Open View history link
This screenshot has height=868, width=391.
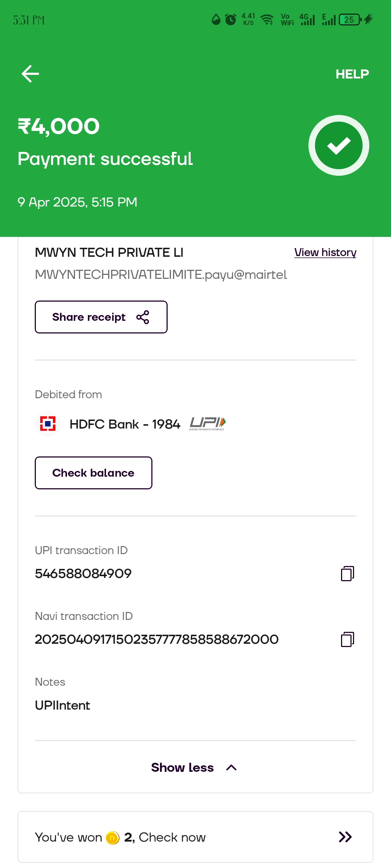coord(325,252)
